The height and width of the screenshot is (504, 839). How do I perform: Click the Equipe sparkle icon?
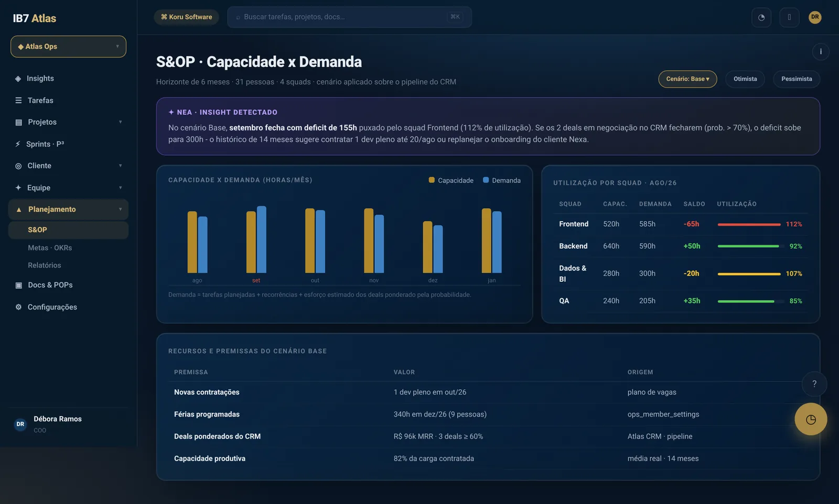click(x=18, y=188)
